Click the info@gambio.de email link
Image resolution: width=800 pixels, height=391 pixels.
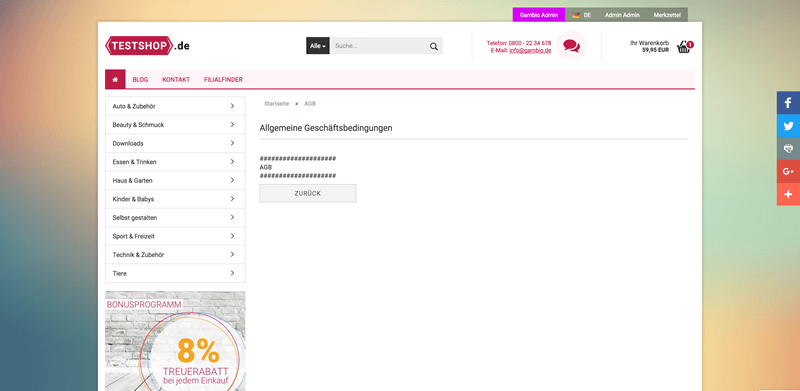[530, 50]
